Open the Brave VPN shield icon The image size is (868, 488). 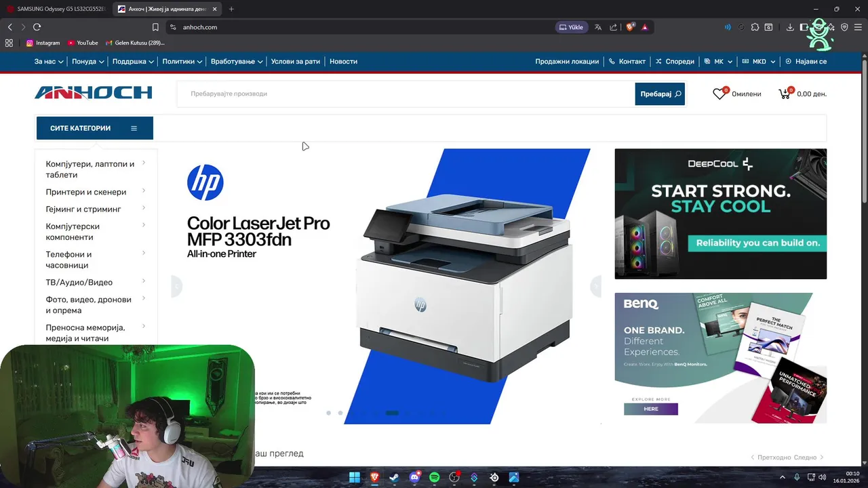pyautogui.click(x=844, y=27)
